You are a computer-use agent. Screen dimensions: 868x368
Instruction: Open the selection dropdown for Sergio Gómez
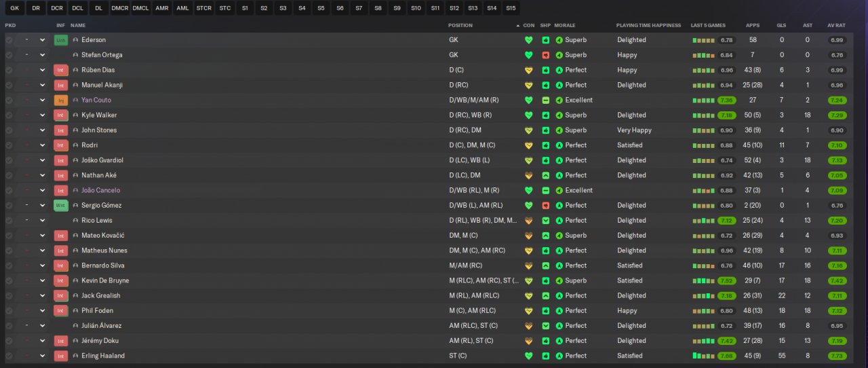(x=43, y=205)
